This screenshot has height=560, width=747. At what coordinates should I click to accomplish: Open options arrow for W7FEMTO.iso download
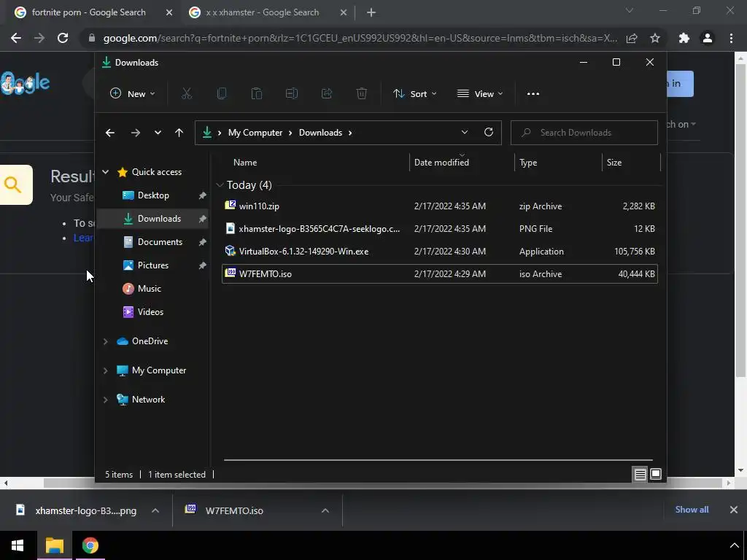325,510
